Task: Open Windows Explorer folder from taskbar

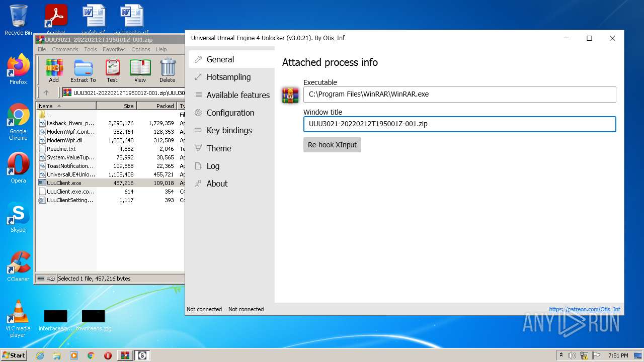Action: (x=57, y=355)
